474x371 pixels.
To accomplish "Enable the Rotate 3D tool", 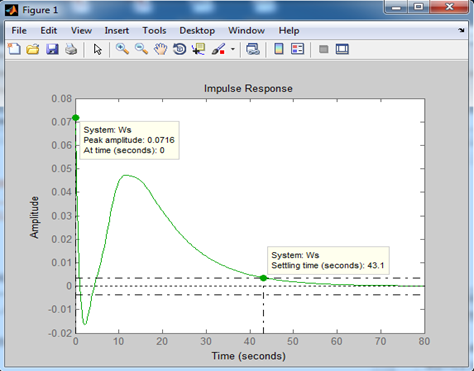I will pyautogui.click(x=180, y=49).
